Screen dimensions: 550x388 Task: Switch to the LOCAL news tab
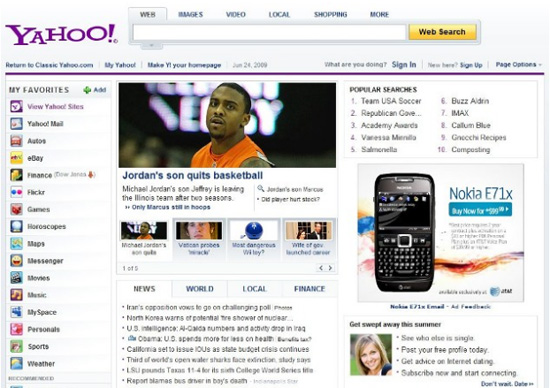(x=255, y=289)
